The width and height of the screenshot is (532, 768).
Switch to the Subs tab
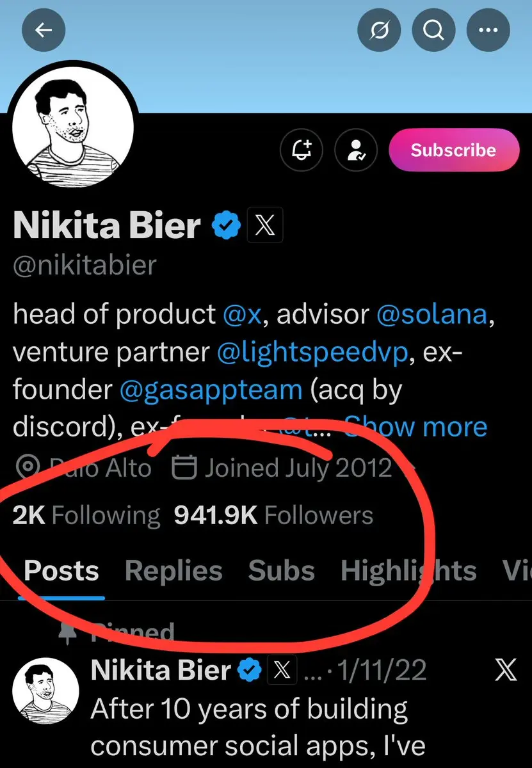[281, 571]
